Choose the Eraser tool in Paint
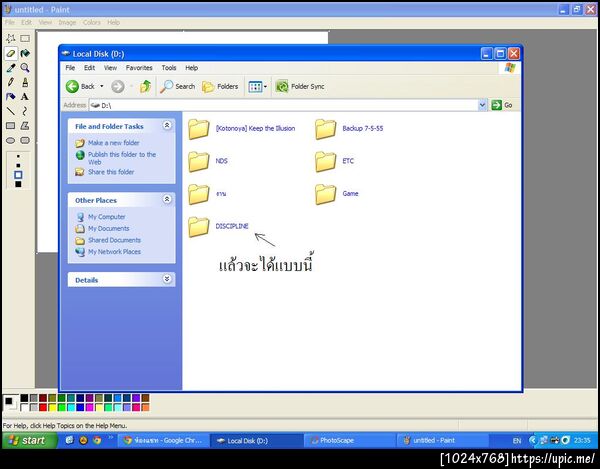 11,53
